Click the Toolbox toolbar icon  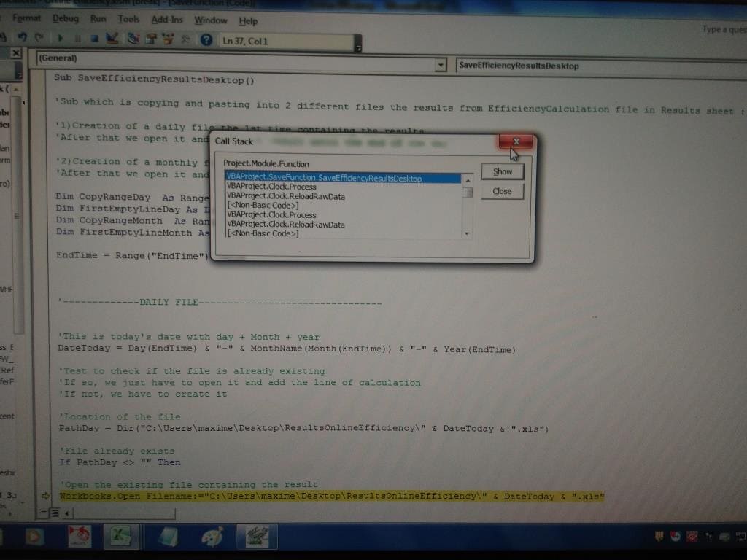(x=185, y=39)
